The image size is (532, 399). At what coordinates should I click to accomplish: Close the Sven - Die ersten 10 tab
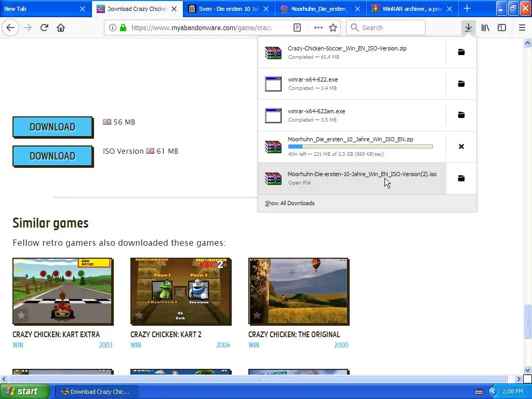266,9
